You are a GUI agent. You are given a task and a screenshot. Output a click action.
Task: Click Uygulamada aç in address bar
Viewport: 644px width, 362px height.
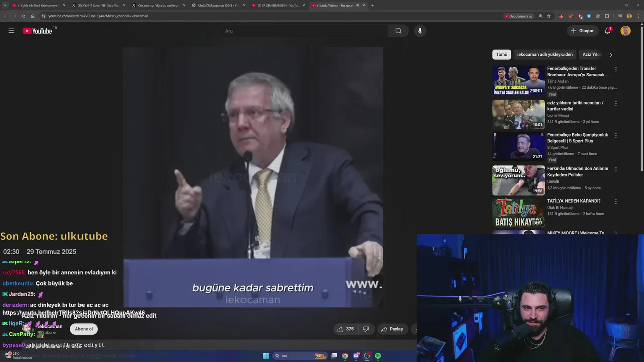518,16
